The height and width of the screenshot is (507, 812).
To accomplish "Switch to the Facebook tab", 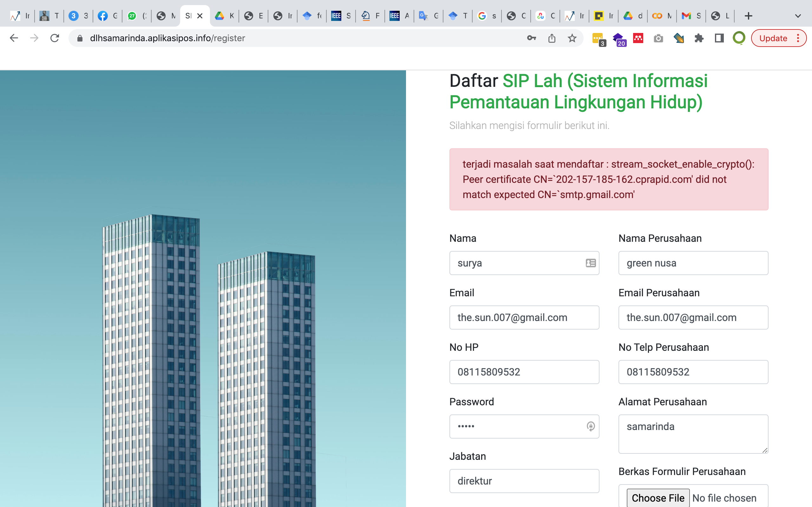I will pos(107,16).
